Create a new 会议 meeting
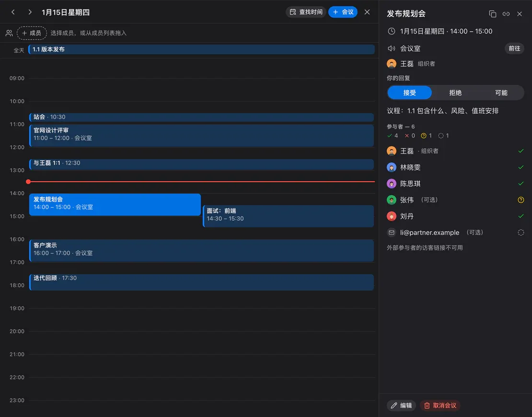The image size is (532, 417). pyautogui.click(x=343, y=12)
